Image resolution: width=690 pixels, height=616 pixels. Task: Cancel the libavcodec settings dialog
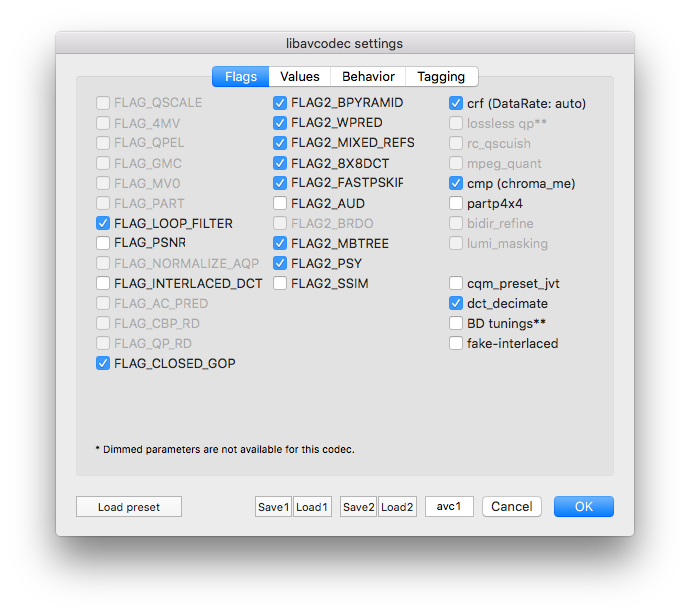[x=512, y=506]
